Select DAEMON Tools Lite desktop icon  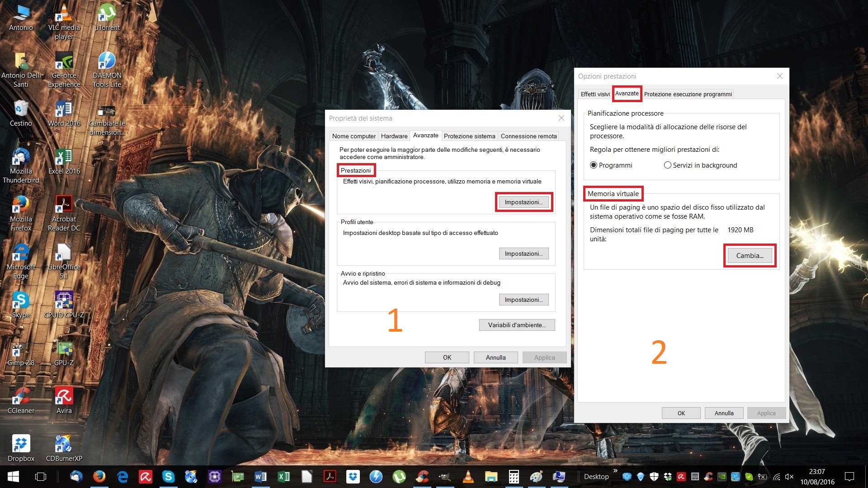click(x=107, y=70)
